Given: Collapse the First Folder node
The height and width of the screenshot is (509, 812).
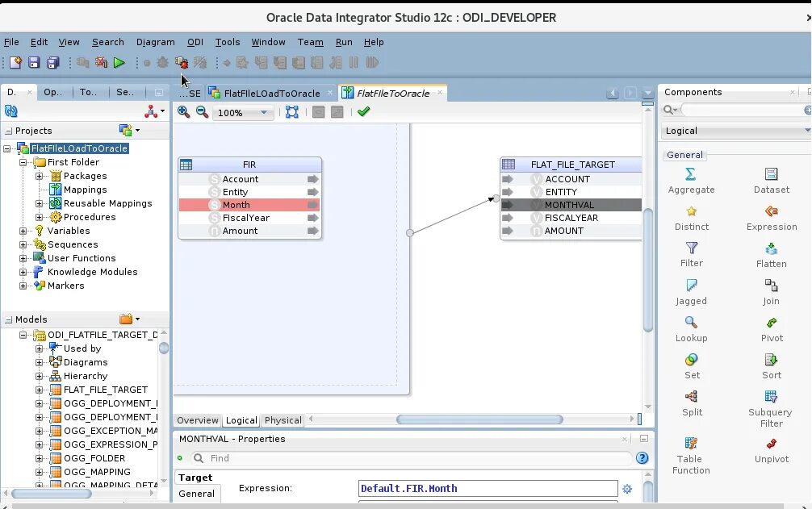Looking at the screenshot, I should click(x=23, y=162).
